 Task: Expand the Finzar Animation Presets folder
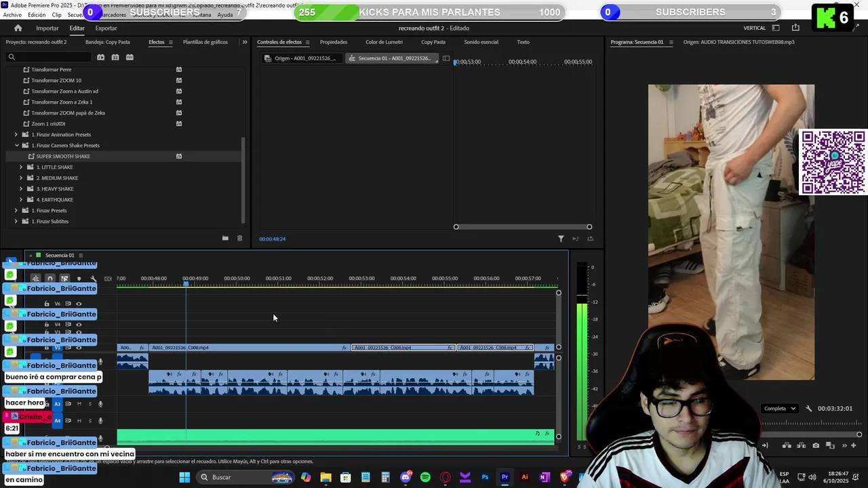click(x=16, y=134)
